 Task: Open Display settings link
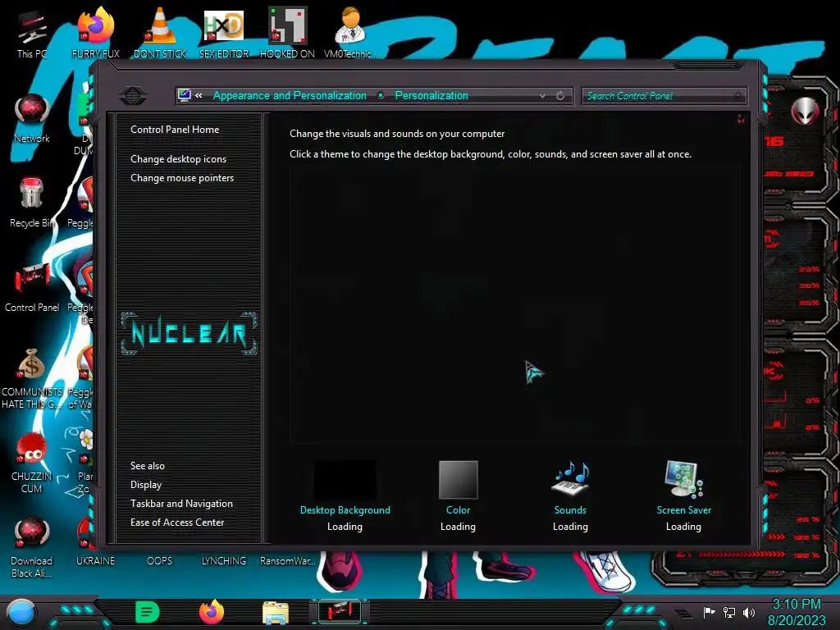click(x=146, y=485)
